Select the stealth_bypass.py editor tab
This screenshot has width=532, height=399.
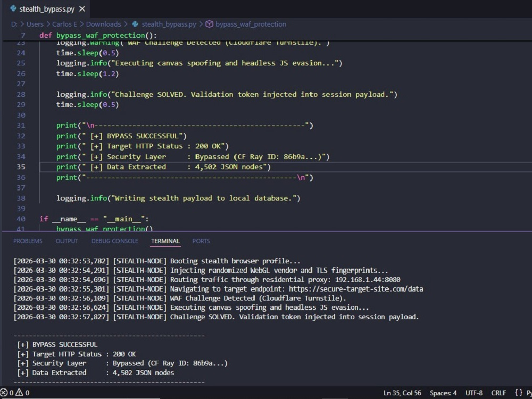46,9
